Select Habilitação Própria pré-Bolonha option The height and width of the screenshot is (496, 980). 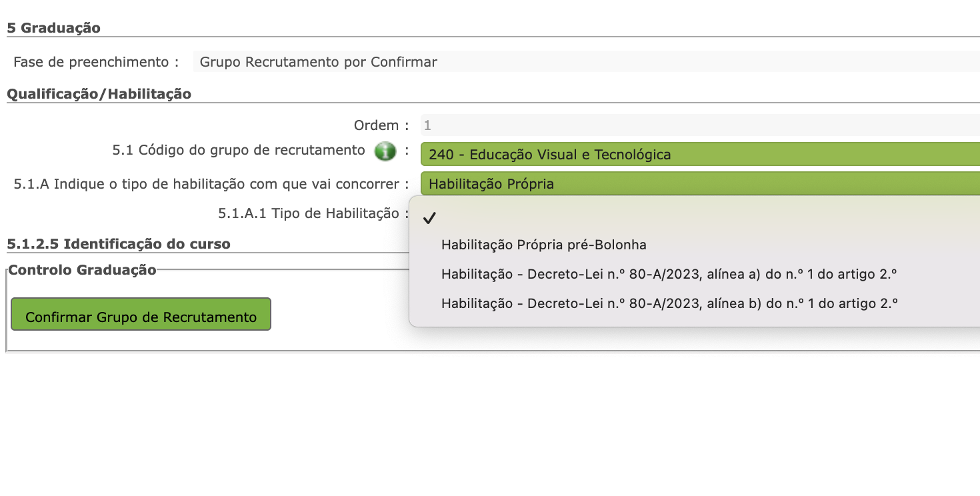543,245
